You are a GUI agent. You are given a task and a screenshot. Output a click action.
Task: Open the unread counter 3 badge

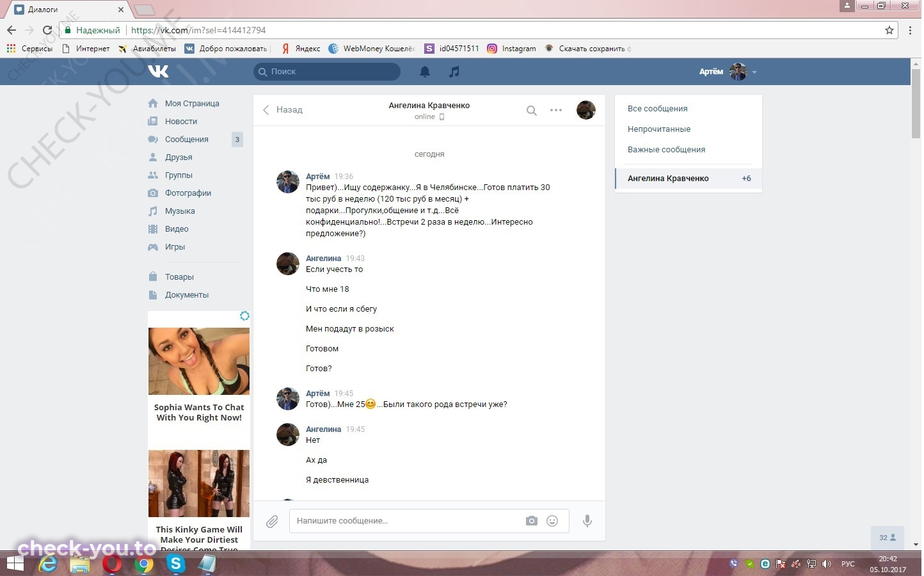point(237,139)
